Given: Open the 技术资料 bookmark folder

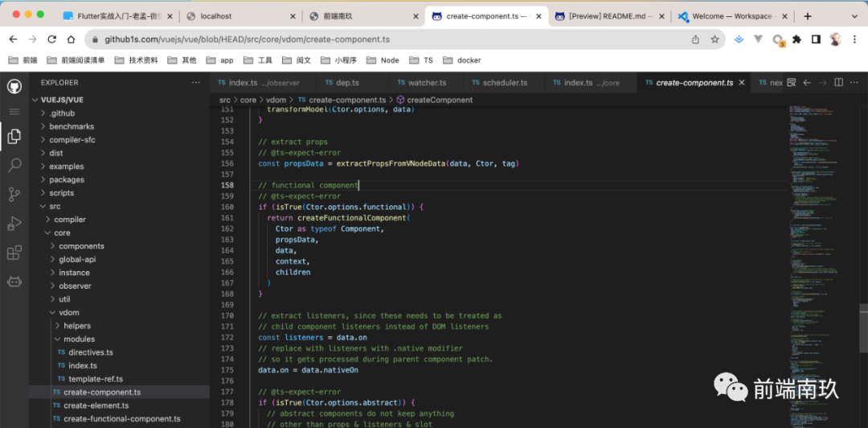Looking at the screenshot, I should [136, 60].
